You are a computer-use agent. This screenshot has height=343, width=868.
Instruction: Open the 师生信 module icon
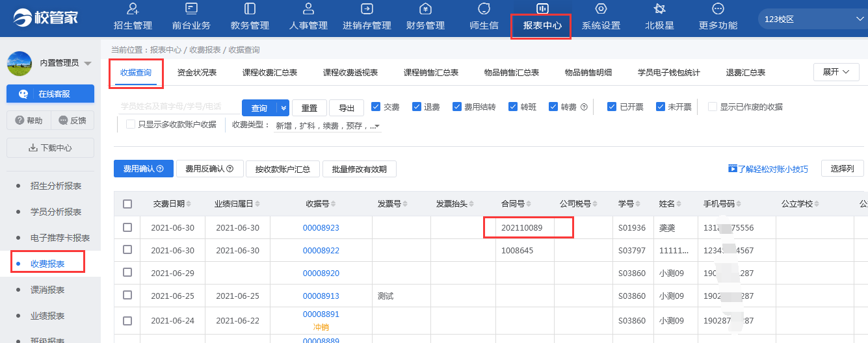484,9
